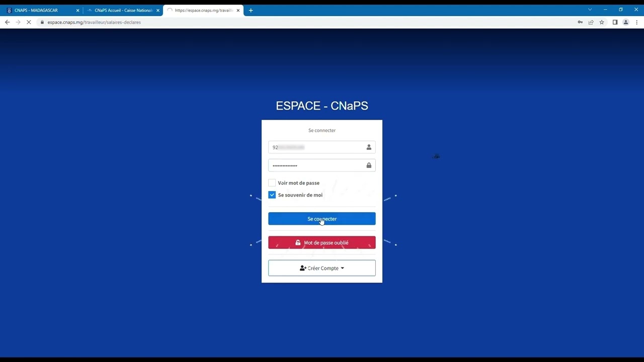Image resolution: width=644 pixels, height=362 pixels.
Task: Open saved passwords key icon
Action: [x=580, y=22]
